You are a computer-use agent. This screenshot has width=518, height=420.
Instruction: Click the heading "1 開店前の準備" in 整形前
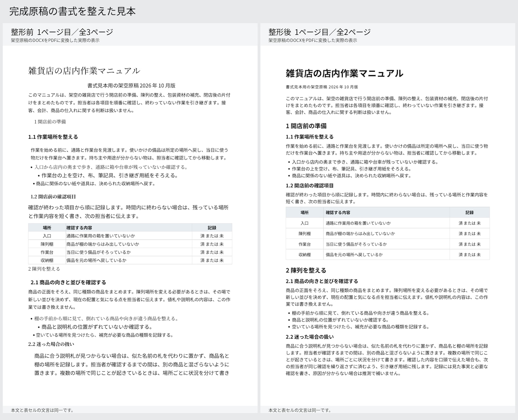[x=50, y=121]
